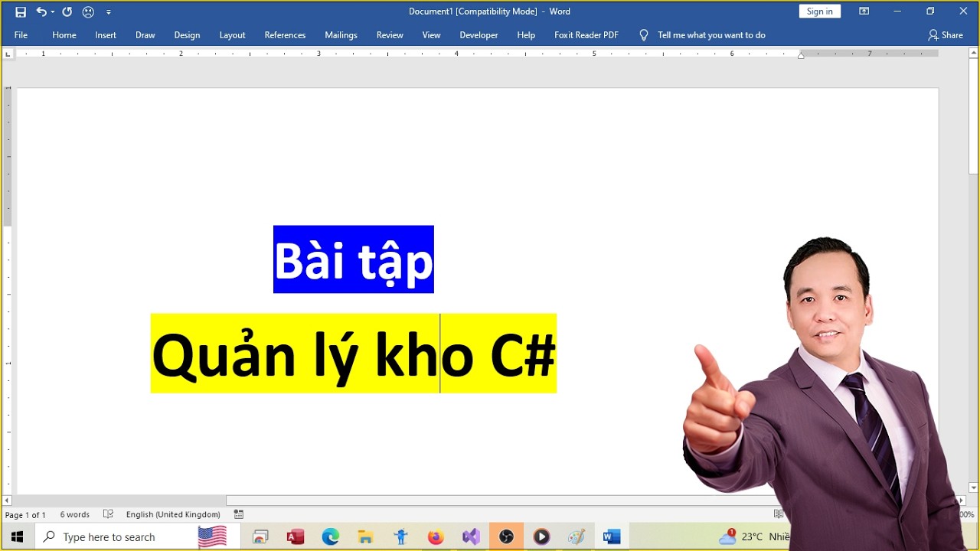Open the Foxit Reader PDF tab
The width and height of the screenshot is (980, 551).
pos(586,35)
